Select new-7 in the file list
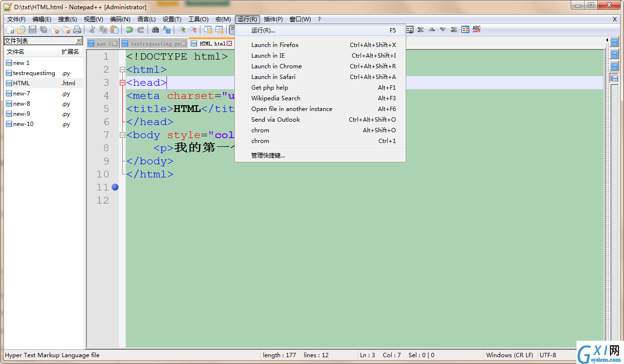Screen dimensions: 624x364 [x=43, y=94]
